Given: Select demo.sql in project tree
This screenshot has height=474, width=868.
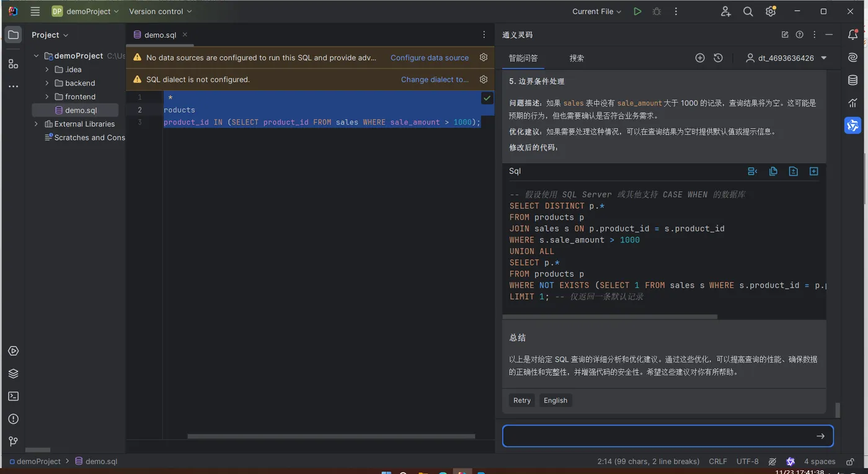Looking at the screenshot, I should coord(76,110).
